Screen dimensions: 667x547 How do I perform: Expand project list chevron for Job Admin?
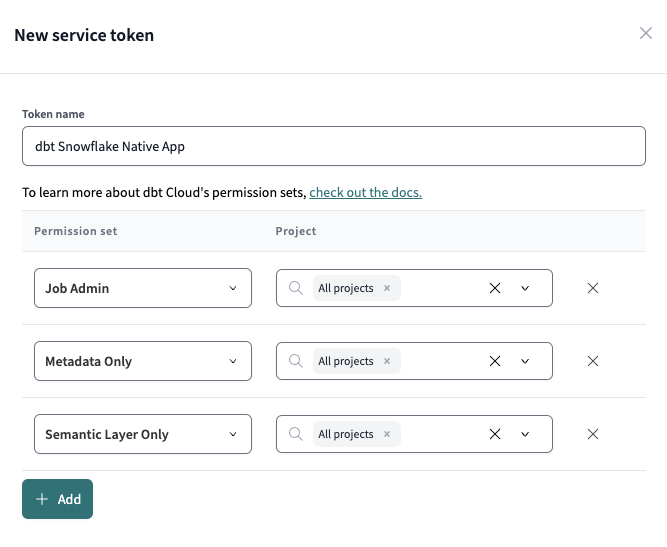tap(525, 288)
